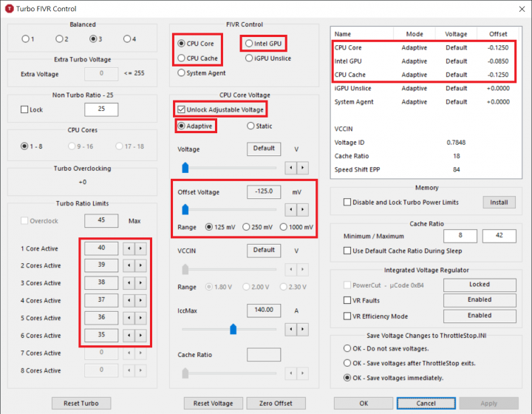Click right arrow of Offset Voltage slider

[303, 209]
